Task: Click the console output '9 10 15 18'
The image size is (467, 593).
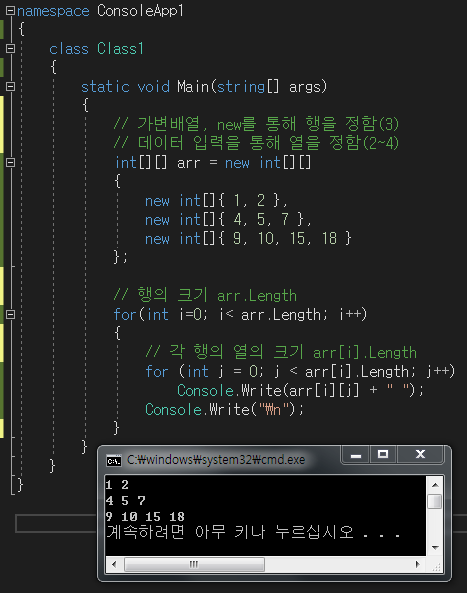Action: 145,517
